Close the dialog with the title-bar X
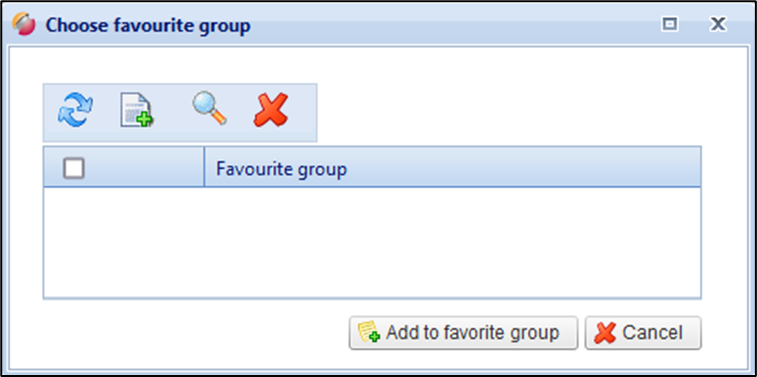This screenshot has width=757, height=377. pos(718,24)
